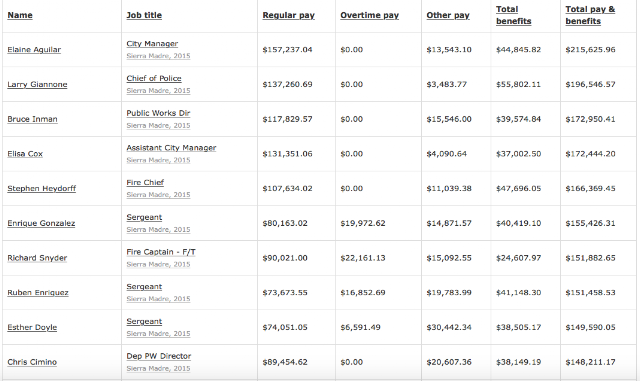Sort by Overtime pay column header
Image resolution: width=640 pixels, height=381 pixels.
click(x=369, y=15)
